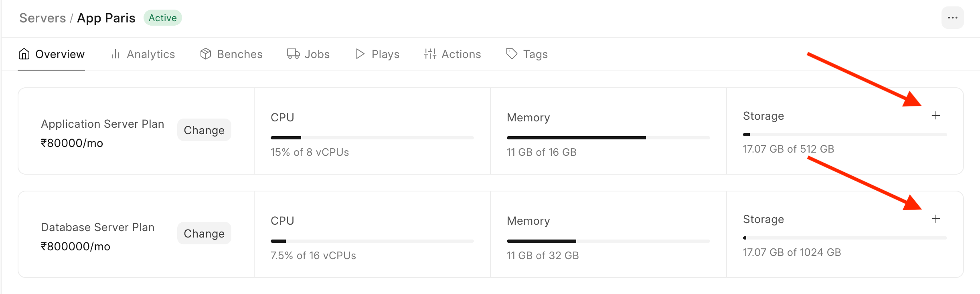Image resolution: width=980 pixels, height=294 pixels.
Task: Click the Active status badge
Action: (163, 18)
